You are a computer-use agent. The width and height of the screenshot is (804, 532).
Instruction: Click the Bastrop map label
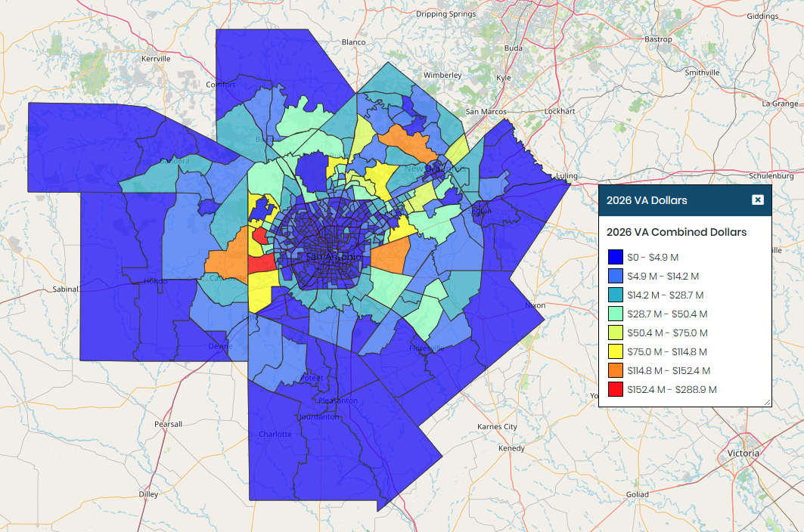[x=658, y=39]
